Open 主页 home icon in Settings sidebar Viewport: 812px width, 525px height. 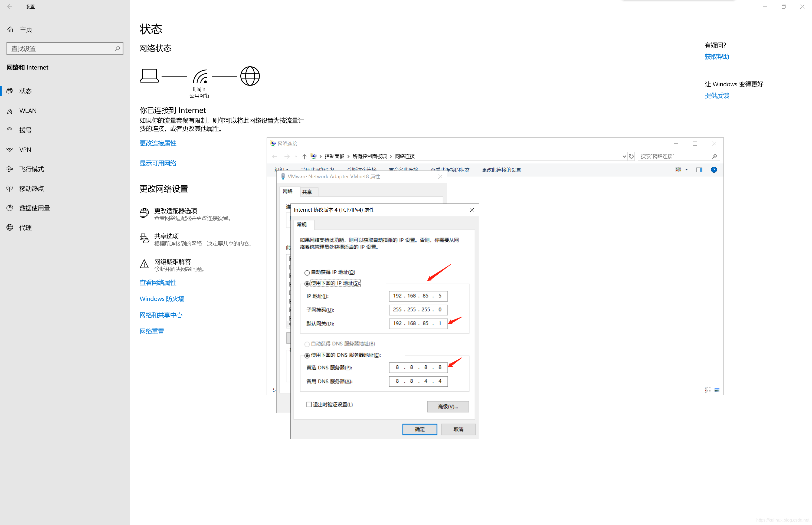[x=10, y=30]
